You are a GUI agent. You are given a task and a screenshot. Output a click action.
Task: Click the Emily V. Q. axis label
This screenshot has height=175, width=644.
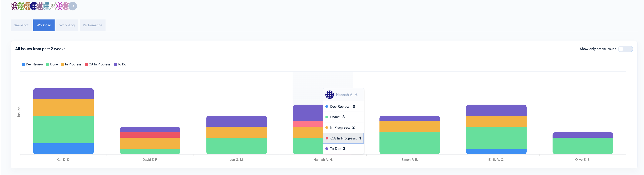[496, 160]
